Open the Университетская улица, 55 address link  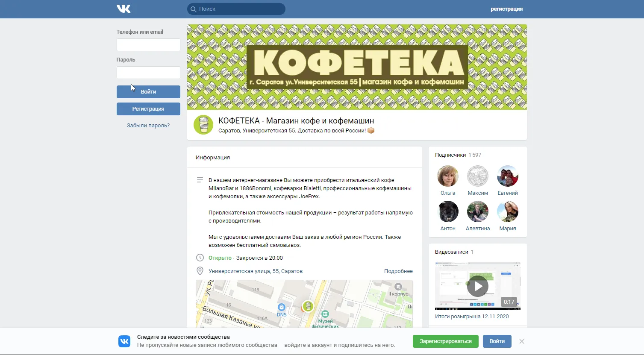click(x=256, y=271)
